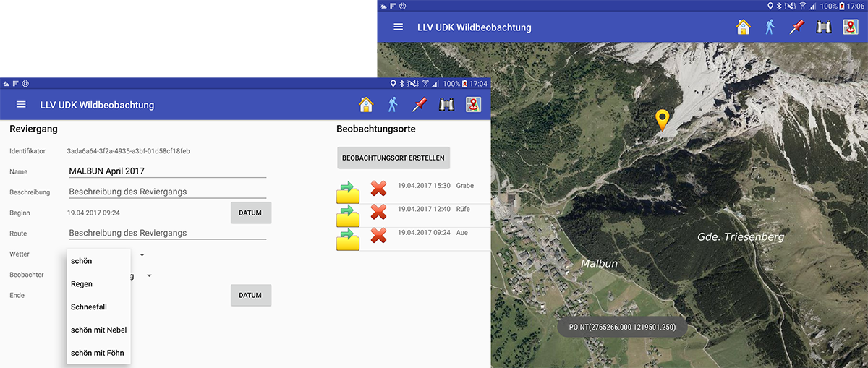
Task: Click the "Gde. Triesenberg" label on the map
Action: click(741, 236)
